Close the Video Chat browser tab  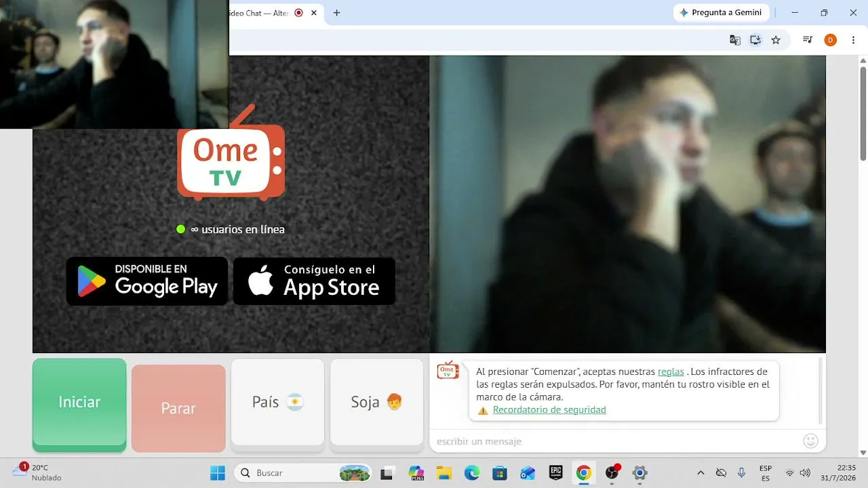(314, 13)
